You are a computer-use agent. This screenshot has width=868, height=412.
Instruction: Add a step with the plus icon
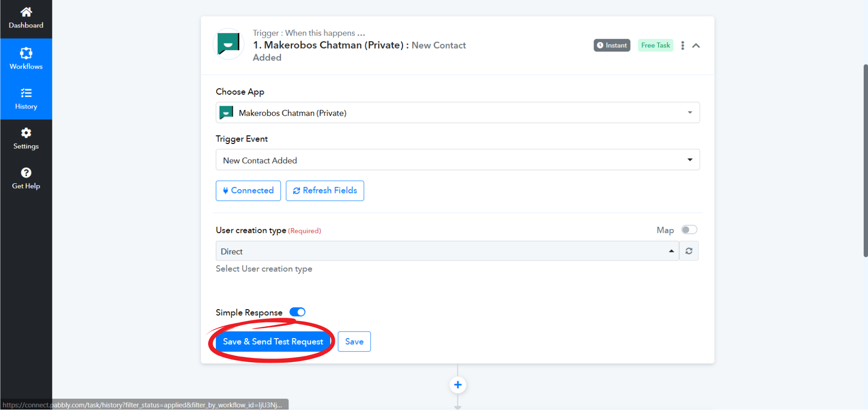pyautogui.click(x=457, y=385)
